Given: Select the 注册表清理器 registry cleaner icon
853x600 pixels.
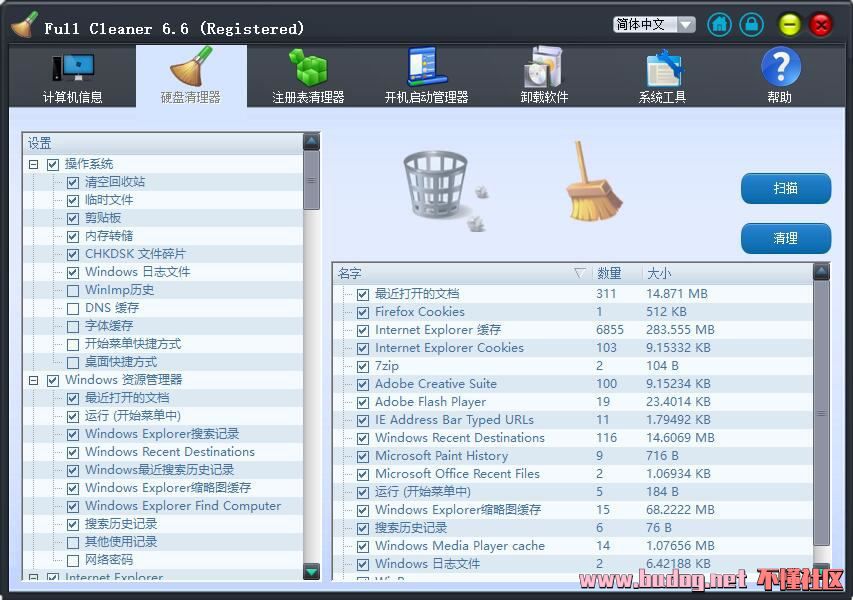Looking at the screenshot, I should pos(308,69).
